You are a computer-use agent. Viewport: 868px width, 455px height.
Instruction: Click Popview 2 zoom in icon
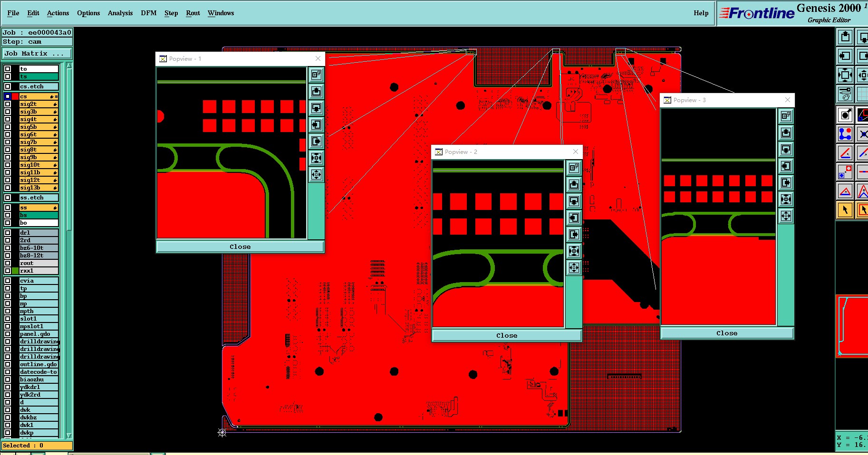point(574,251)
